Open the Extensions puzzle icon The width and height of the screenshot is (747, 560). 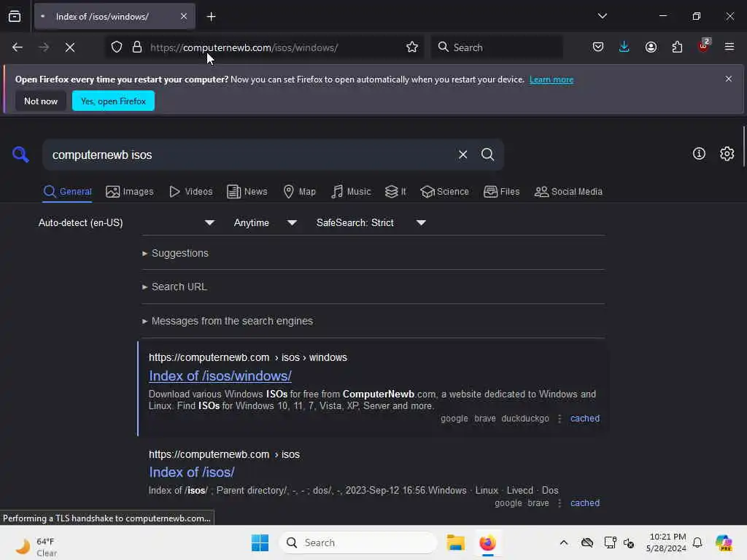pos(677,47)
